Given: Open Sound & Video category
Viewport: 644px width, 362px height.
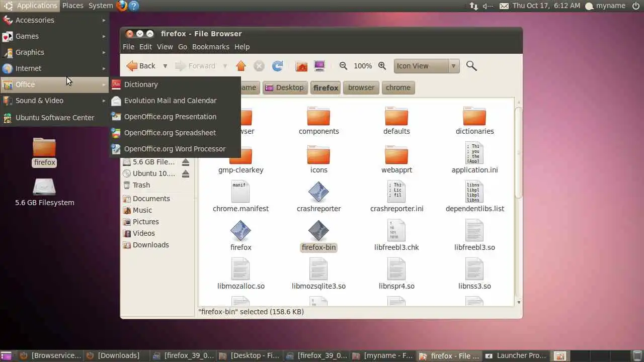Looking at the screenshot, I should [x=54, y=101].
